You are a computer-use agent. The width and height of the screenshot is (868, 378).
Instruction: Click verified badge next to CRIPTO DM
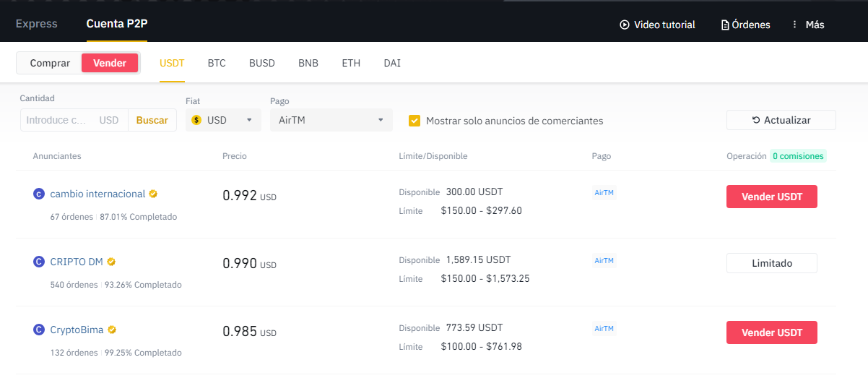[111, 262]
